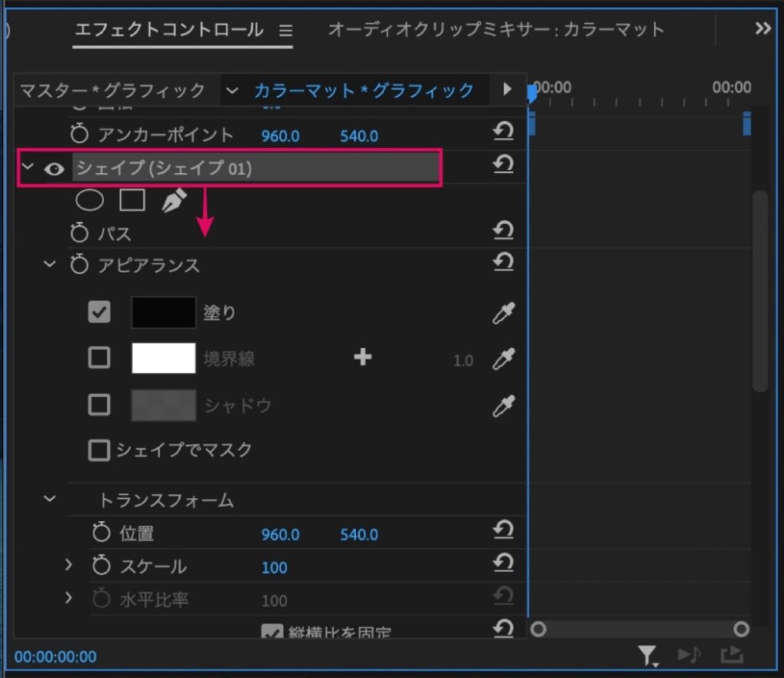Switch to エフェクトコントロール tab
784x678 pixels.
(169, 30)
